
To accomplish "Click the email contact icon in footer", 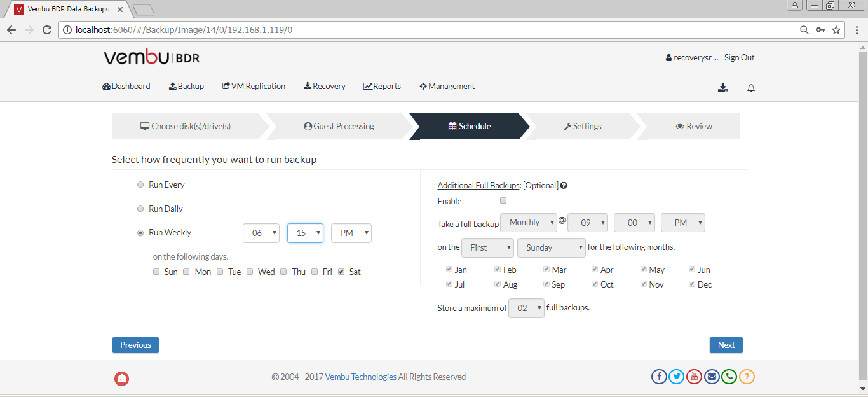I will (x=712, y=377).
